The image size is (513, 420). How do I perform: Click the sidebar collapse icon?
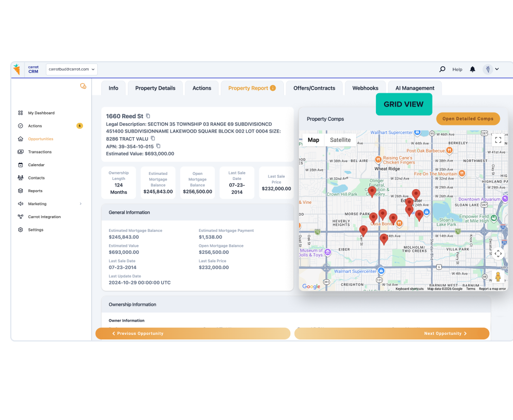(83, 86)
